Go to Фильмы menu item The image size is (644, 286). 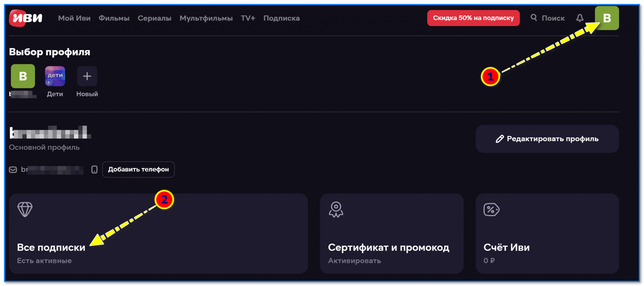(x=114, y=18)
